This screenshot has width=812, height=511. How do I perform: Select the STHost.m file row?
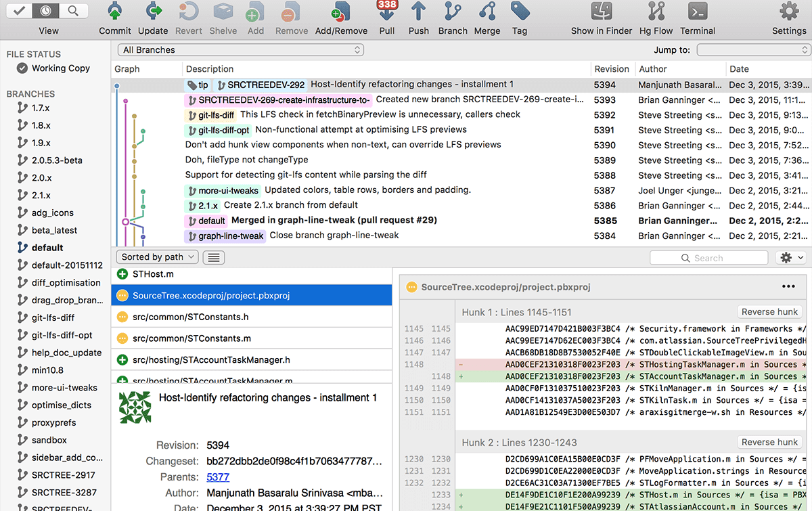(x=252, y=274)
